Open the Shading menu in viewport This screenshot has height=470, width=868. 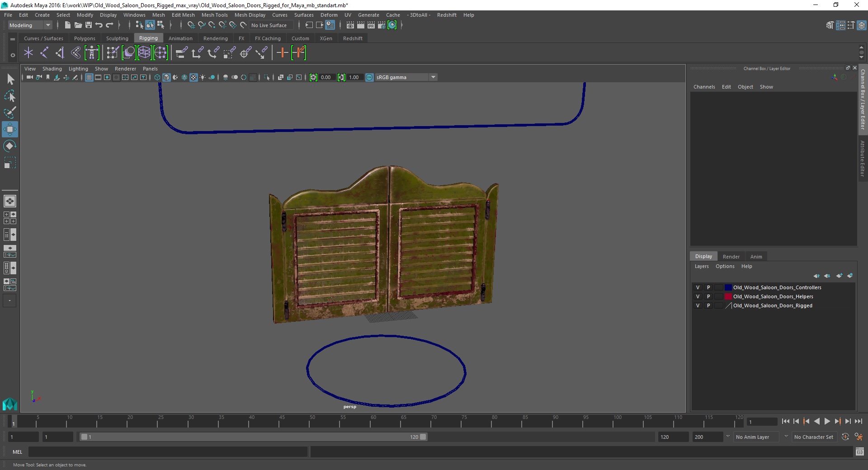pos(52,69)
